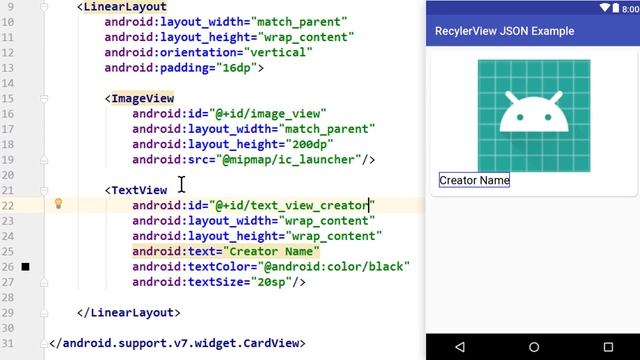Click the "20sp" textSize value

(271, 282)
